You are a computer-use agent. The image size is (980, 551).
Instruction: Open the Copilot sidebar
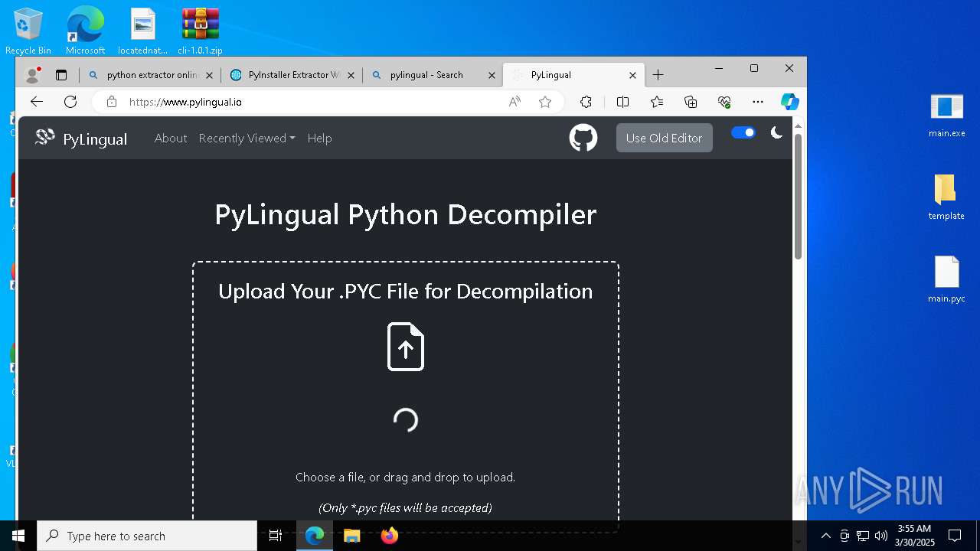(x=790, y=102)
